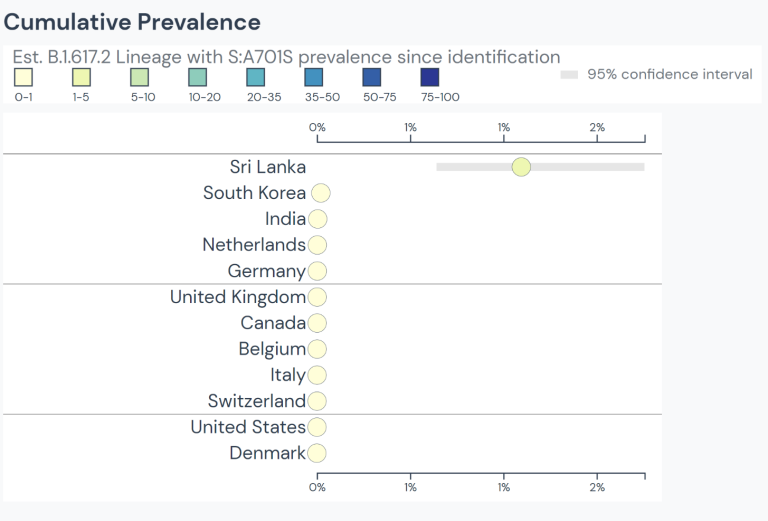768x521 pixels.
Task: Click the Sri Lanka confidence interval bar
Action: click(590, 167)
